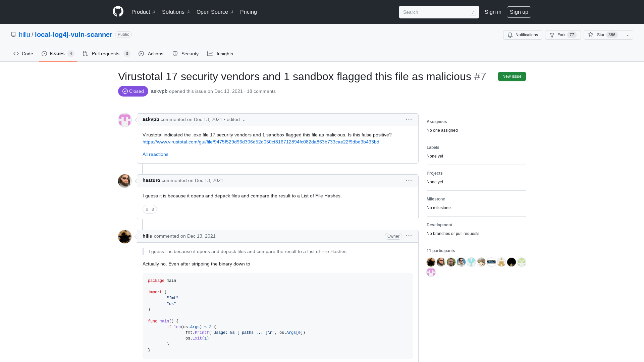Expand the edited history dropdown
The image size is (644, 362).
click(236, 120)
